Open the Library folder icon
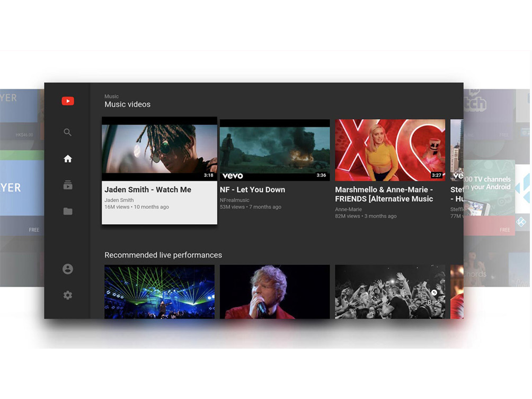 pos(67,211)
